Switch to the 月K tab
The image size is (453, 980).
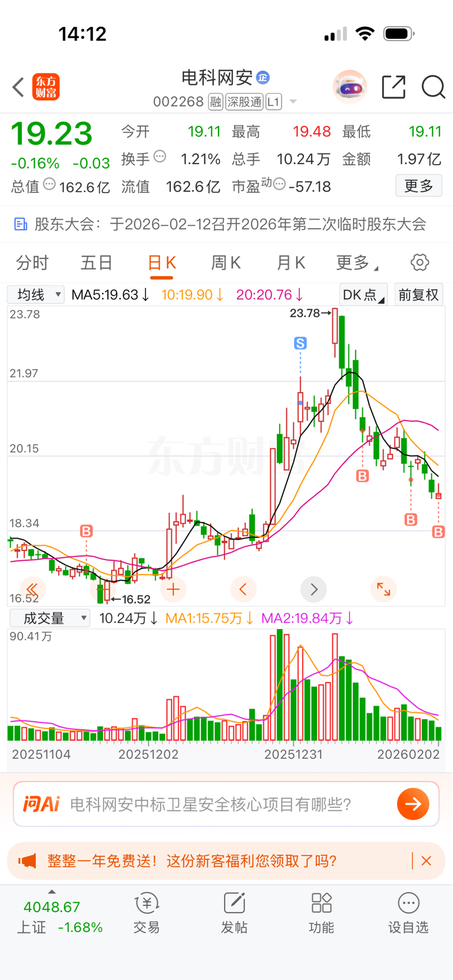[x=291, y=263]
